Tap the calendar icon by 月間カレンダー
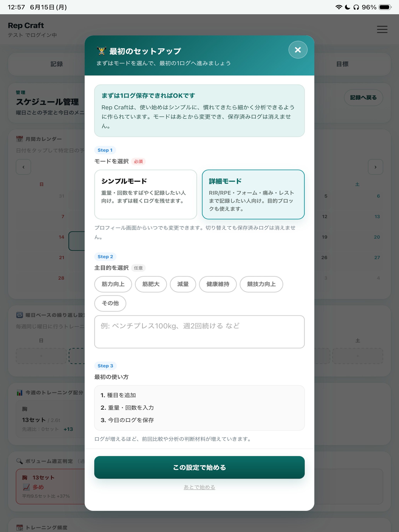The height and width of the screenshot is (532, 399). point(20,139)
